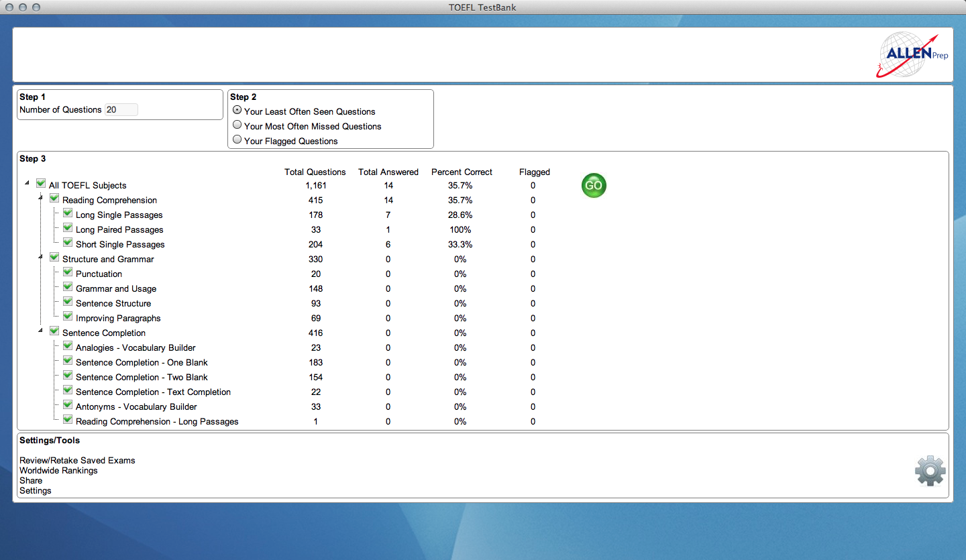Click the Settings/Tools heading
The width and height of the screenshot is (966, 560).
(50, 440)
